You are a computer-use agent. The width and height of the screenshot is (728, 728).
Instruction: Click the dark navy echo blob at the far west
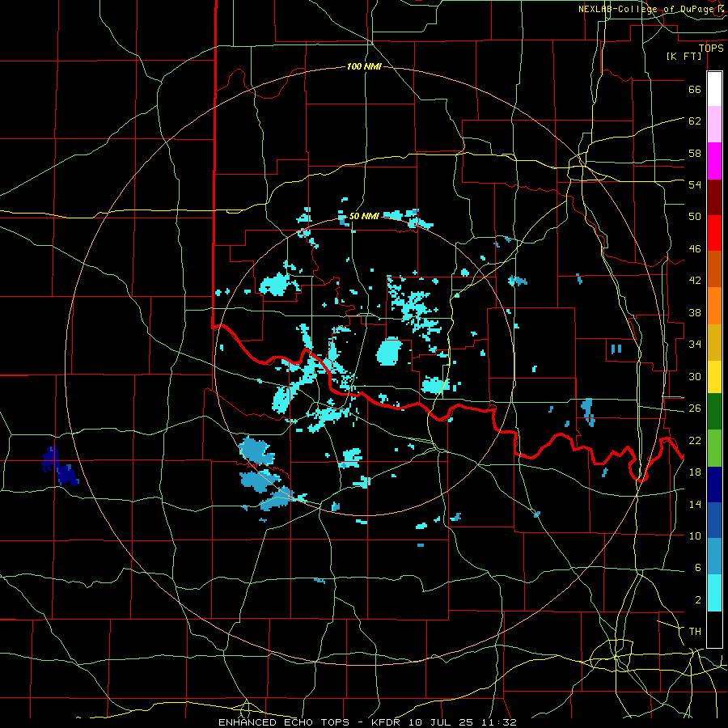60,466
